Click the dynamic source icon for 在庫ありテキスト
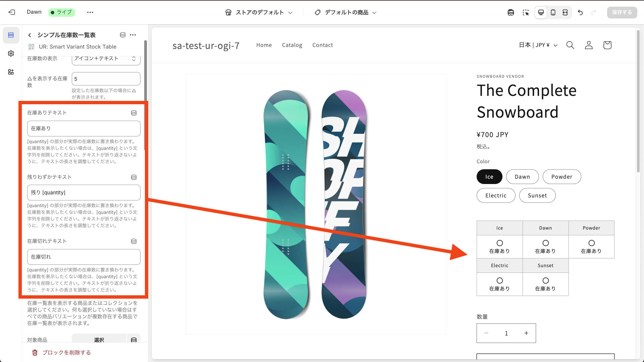The height and width of the screenshot is (362, 644). 134,113
